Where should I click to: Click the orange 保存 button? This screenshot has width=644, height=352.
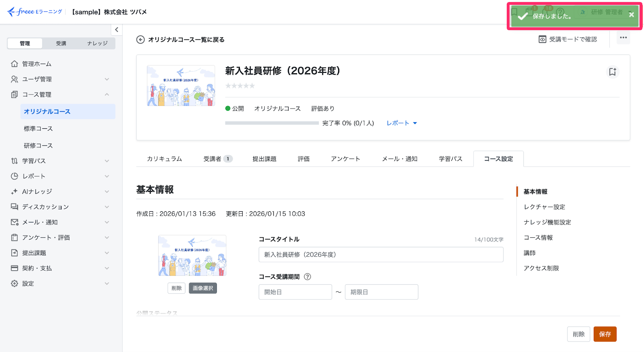coord(605,334)
